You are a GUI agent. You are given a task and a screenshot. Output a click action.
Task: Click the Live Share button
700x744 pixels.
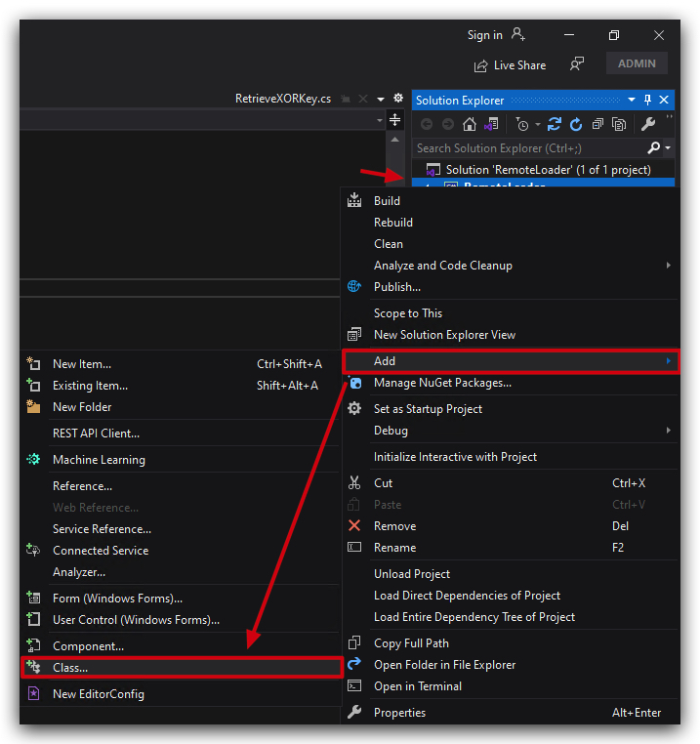(511, 65)
